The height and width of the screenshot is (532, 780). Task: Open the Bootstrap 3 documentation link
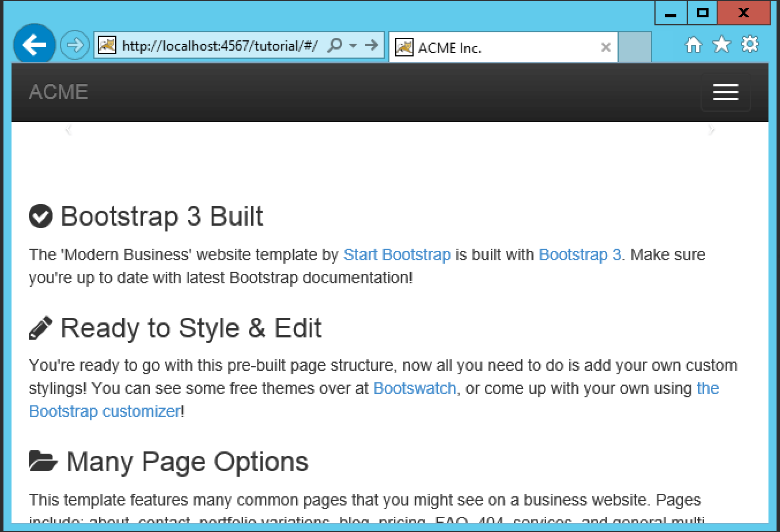[580, 254]
